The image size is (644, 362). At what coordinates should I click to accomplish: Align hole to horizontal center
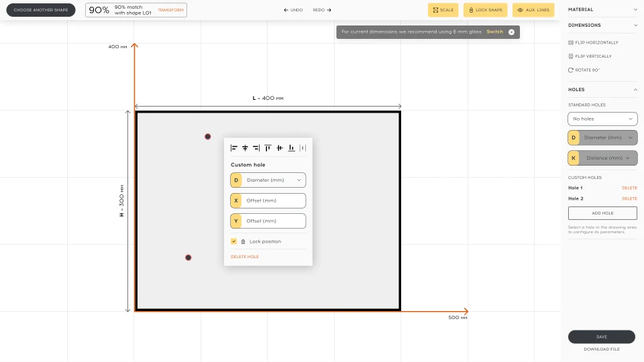pos(246,148)
